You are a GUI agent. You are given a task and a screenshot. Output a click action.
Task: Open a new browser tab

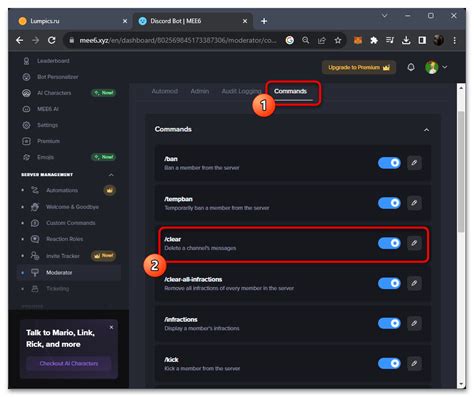[264, 21]
